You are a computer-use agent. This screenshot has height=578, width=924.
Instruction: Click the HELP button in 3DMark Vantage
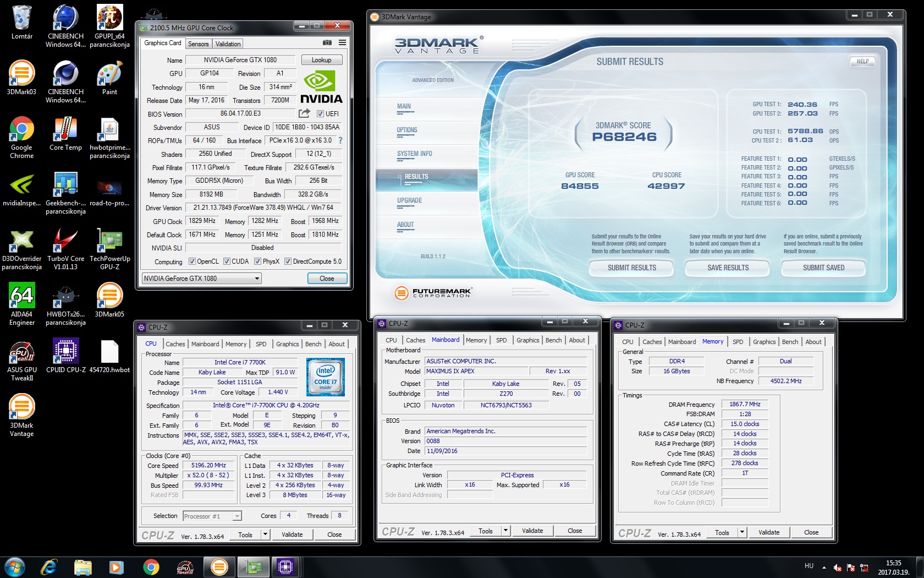(862, 62)
